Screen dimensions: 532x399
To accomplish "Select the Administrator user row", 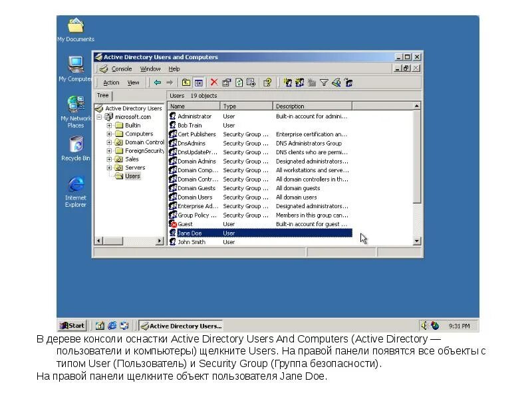I will [260, 116].
